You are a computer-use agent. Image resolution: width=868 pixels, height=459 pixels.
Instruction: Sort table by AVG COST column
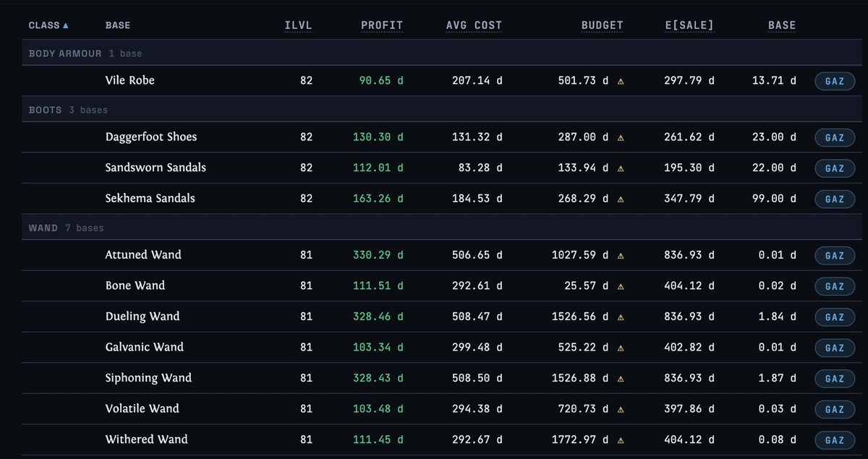474,25
